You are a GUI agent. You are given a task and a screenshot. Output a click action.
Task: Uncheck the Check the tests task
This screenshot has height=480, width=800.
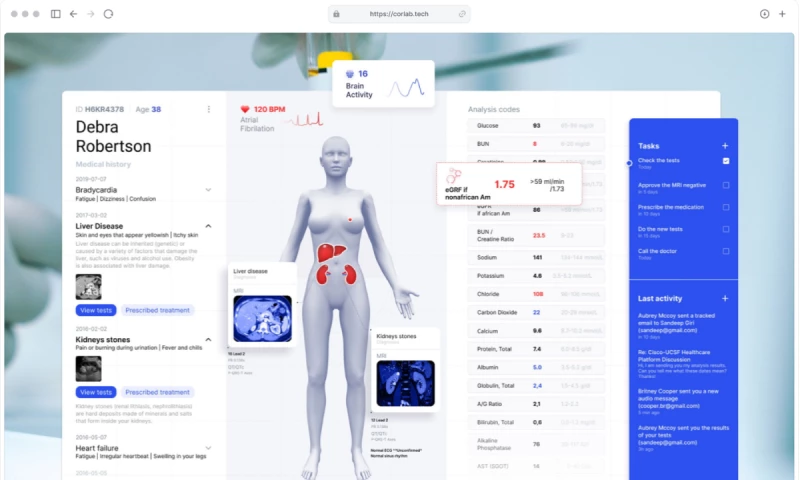pyautogui.click(x=726, y=161)
